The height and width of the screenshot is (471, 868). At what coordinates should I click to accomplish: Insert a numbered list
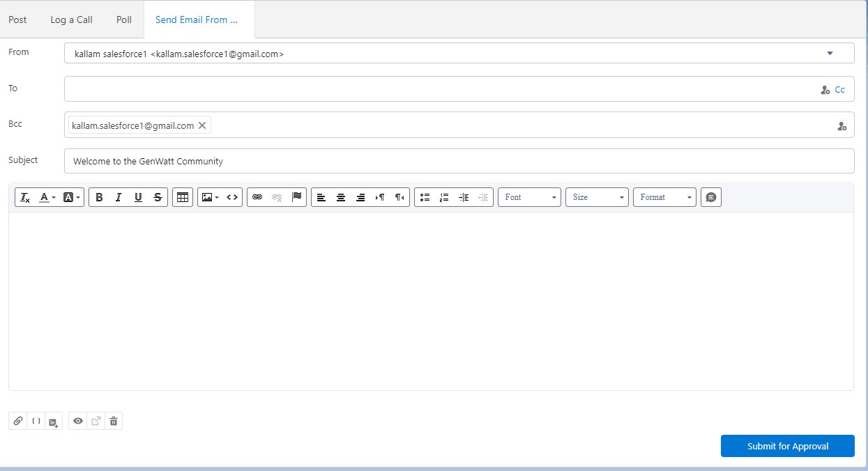click(x=444, y=197)
